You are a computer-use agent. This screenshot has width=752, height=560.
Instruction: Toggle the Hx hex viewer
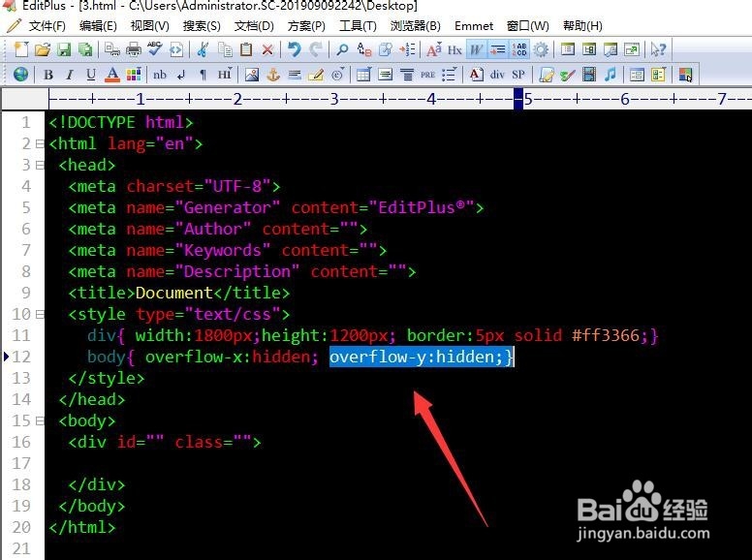[454, 49]
